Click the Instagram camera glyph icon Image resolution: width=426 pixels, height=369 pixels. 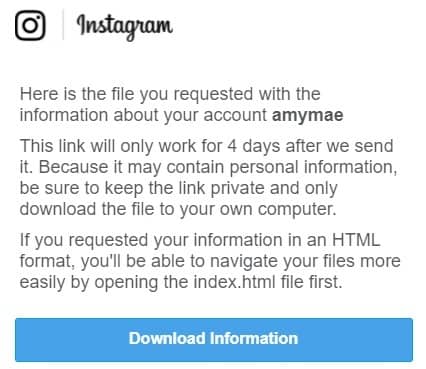(x=30, y=25)
